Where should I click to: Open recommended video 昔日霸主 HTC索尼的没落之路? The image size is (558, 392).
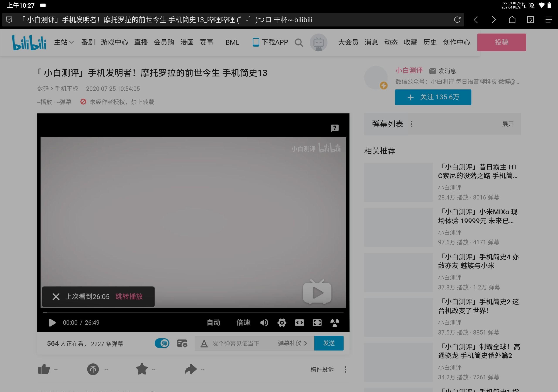(478, 171)
